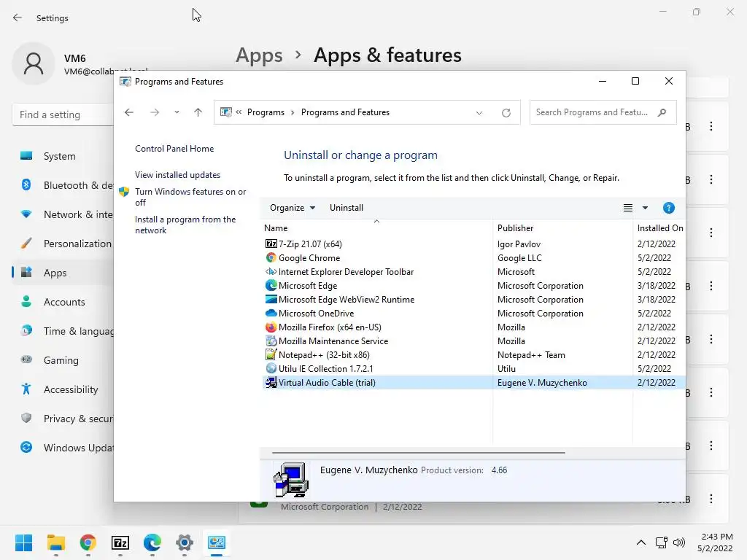747x560 pixels.
Task: Open 7-Zip from the taskbar
Action: point(120,542)
